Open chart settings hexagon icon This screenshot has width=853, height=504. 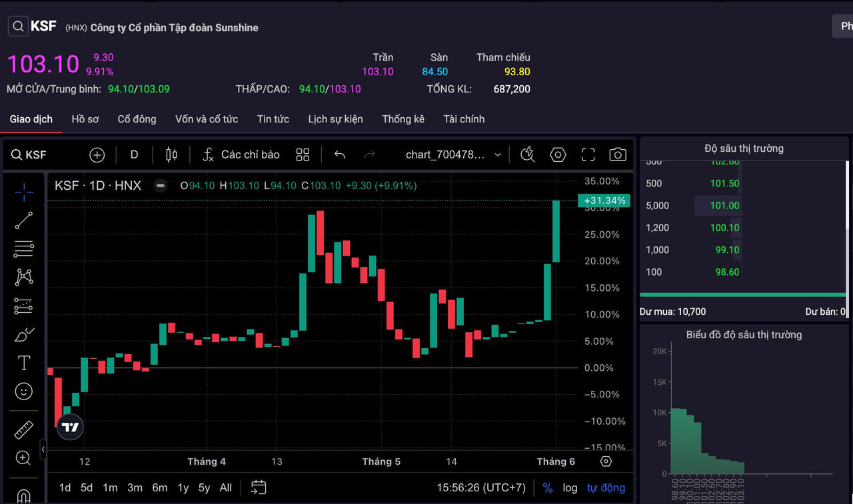click(x=558, y=154)
